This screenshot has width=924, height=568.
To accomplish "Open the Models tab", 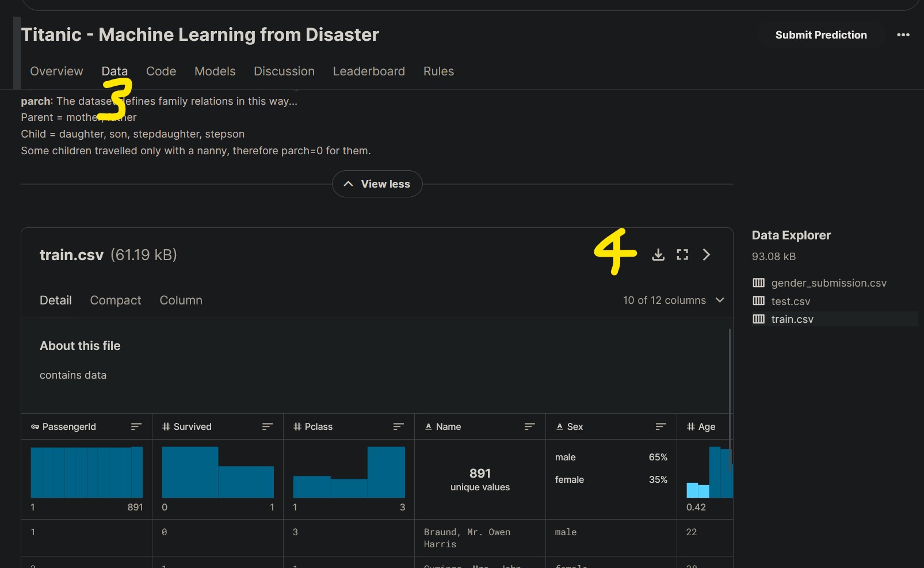I will (215, 71).
